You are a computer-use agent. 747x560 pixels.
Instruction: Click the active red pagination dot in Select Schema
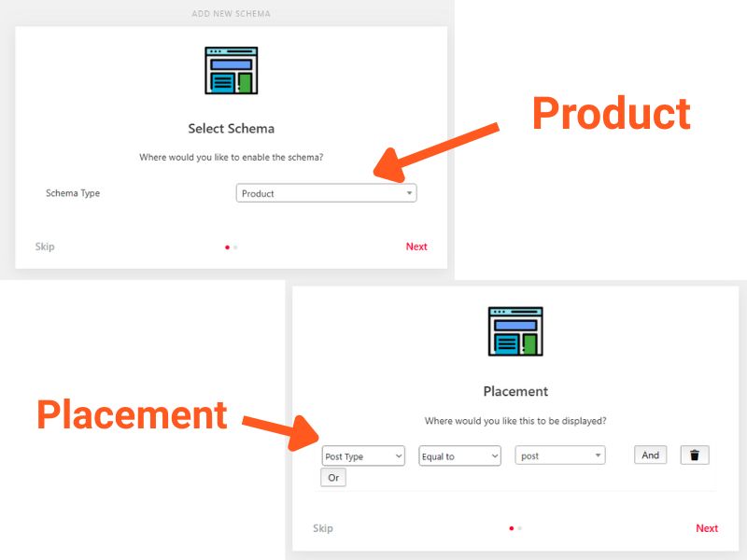(x=227, y=247)
